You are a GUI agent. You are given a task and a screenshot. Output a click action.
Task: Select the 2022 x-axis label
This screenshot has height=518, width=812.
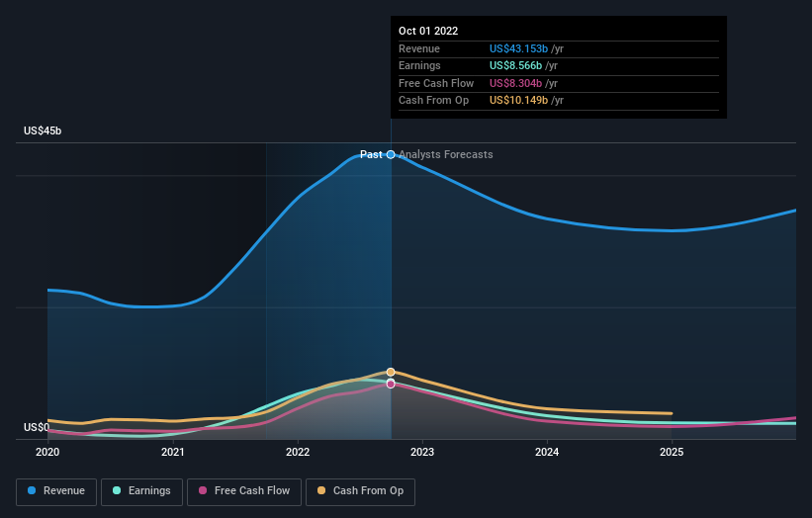click(298, 452)
